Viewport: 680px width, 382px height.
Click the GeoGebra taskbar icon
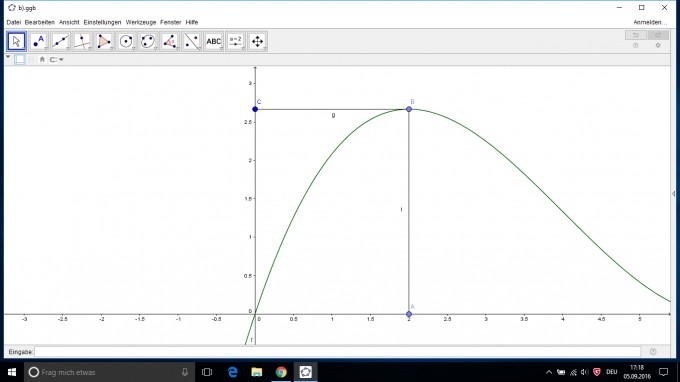306,372
